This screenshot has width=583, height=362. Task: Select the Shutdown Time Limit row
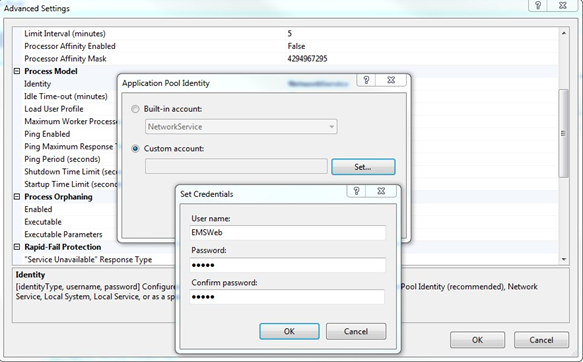pyautogui.click(x=71, y=172)
